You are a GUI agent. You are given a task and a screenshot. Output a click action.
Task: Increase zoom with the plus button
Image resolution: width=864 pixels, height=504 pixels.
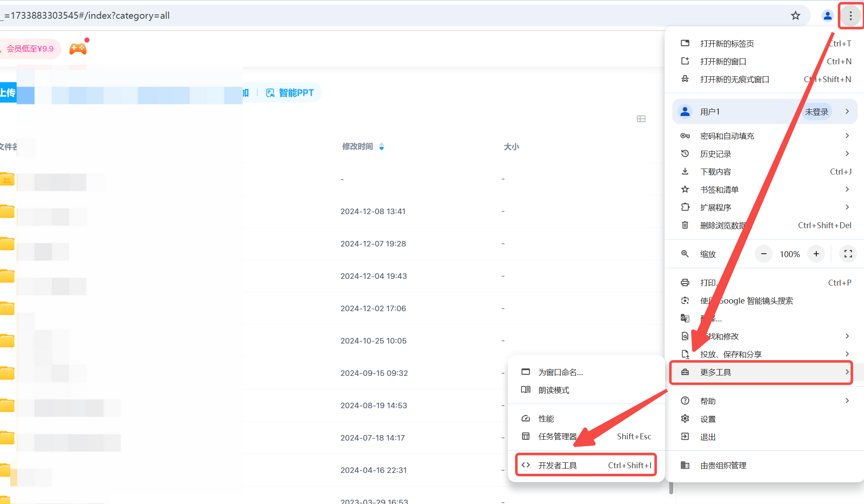click(x=816, y=254)
